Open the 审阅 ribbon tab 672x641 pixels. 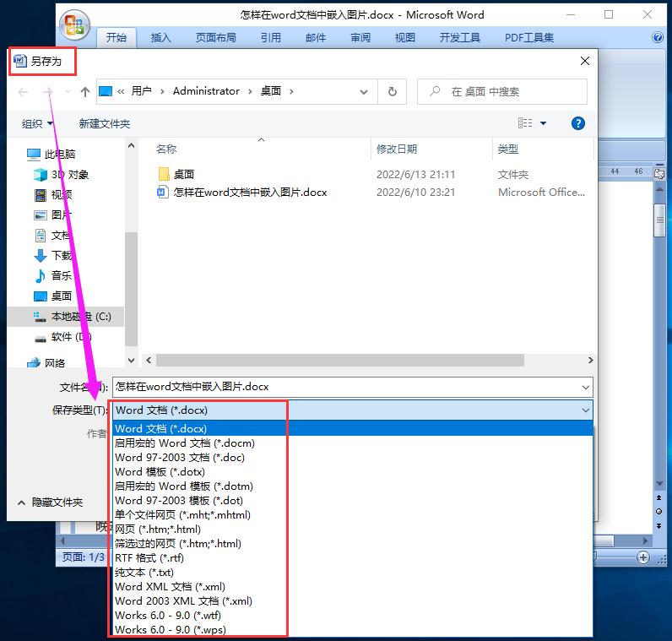coord(360,38)
